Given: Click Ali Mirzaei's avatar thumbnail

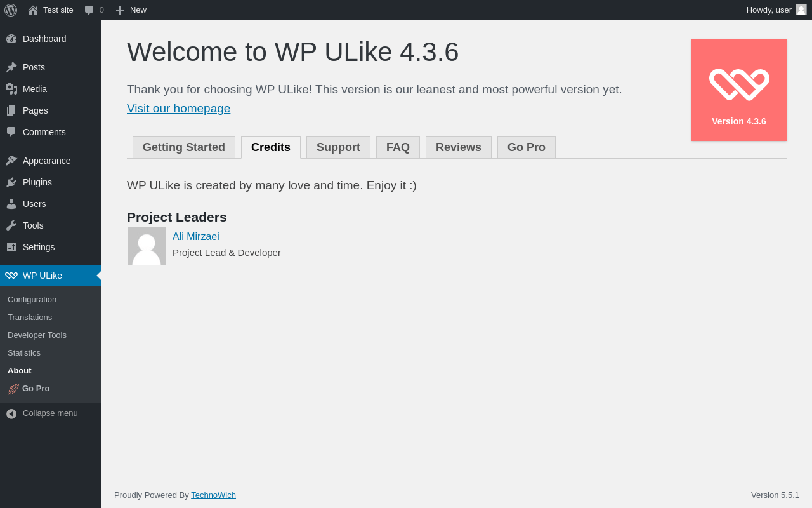Looking at the screenshot, I should point(147,246).
